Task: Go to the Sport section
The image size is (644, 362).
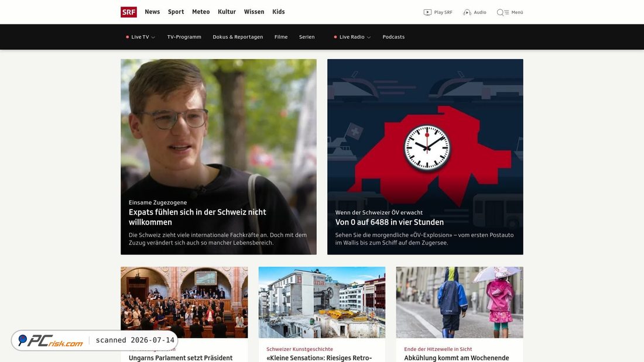Action: [176, 12]
